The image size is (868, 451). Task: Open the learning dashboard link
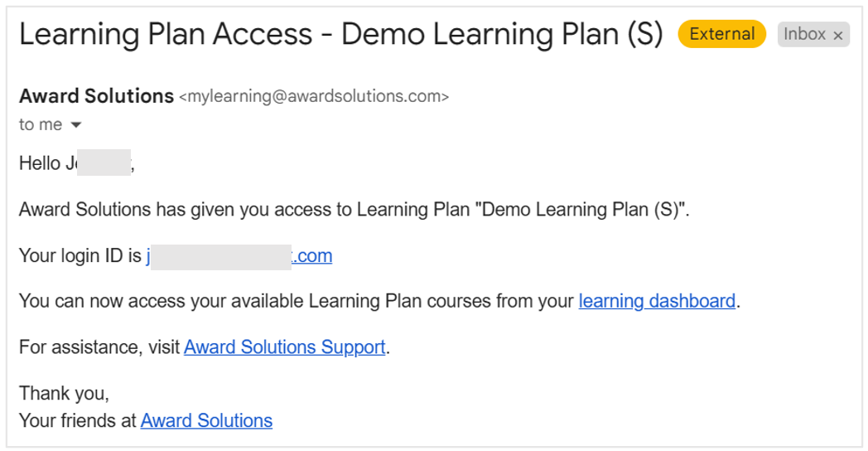point(657,301)
